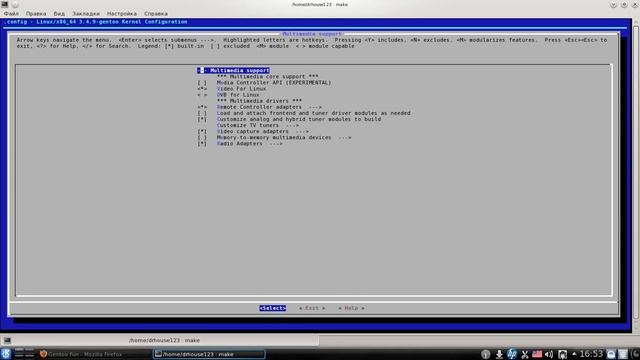Open the KDE application launcher

click(x=6, y=354)
